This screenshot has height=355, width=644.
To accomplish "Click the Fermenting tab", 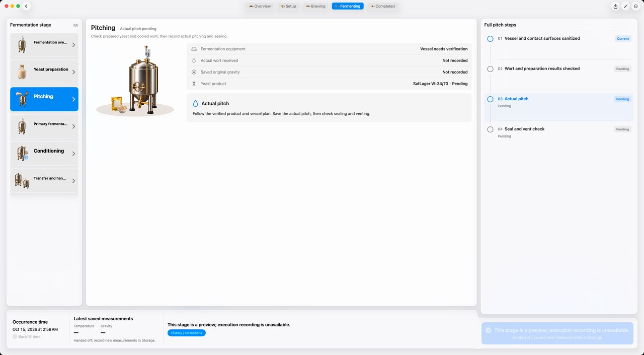I will point(348,6).
